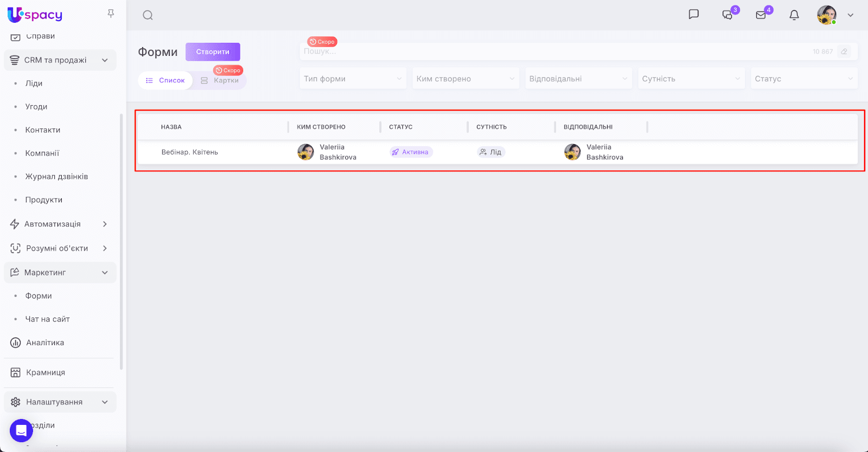
Task: Click the Створити button
Action: (x=213, y=52)
